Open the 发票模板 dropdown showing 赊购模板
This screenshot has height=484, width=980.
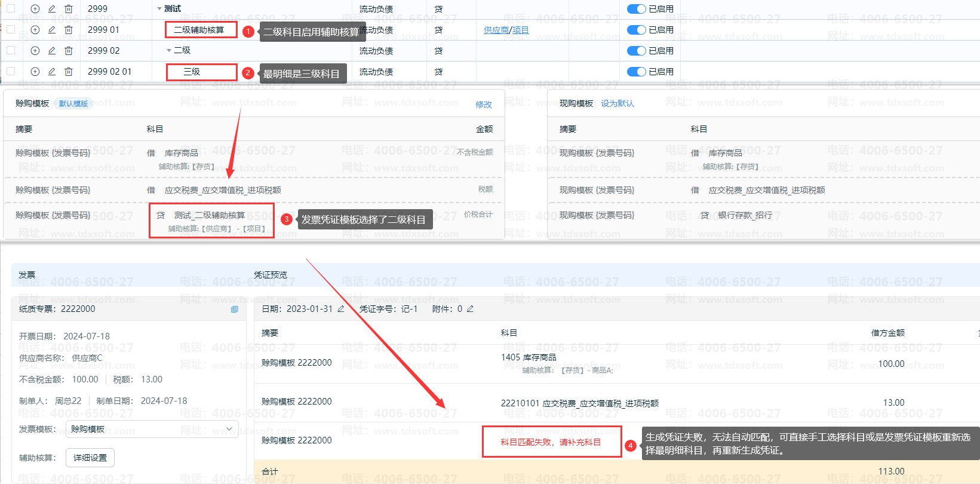(152, 429)
